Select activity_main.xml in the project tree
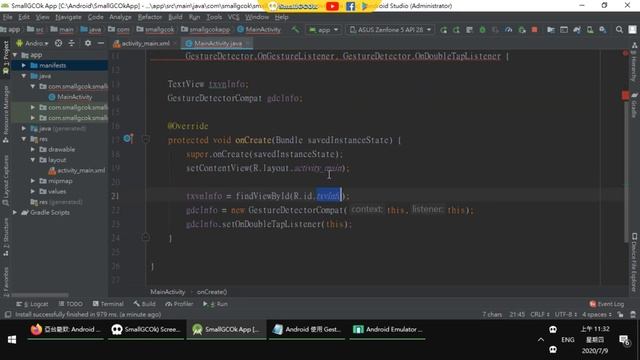 point(77,170)
